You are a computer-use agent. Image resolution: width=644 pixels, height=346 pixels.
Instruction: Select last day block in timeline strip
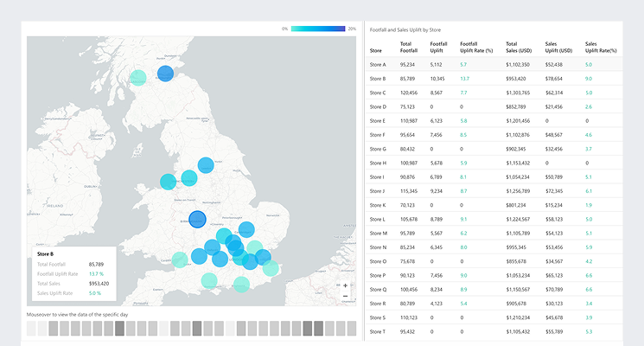350,328
